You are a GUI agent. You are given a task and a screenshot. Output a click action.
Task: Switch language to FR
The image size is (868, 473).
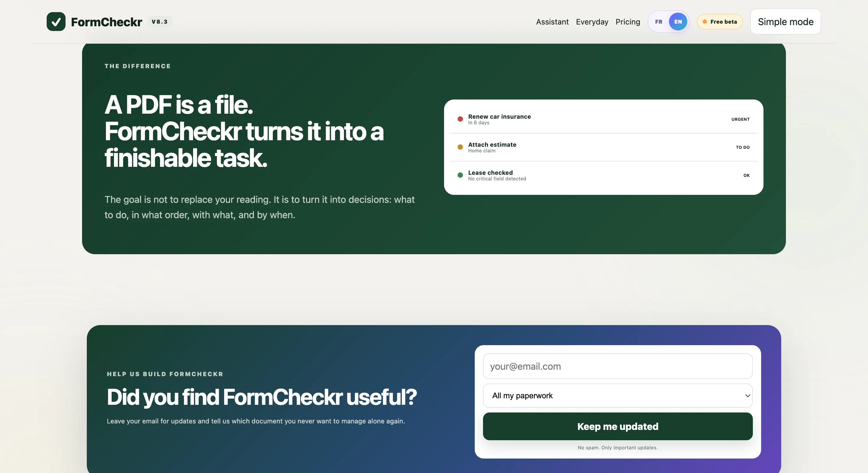[x=658, y=22]
